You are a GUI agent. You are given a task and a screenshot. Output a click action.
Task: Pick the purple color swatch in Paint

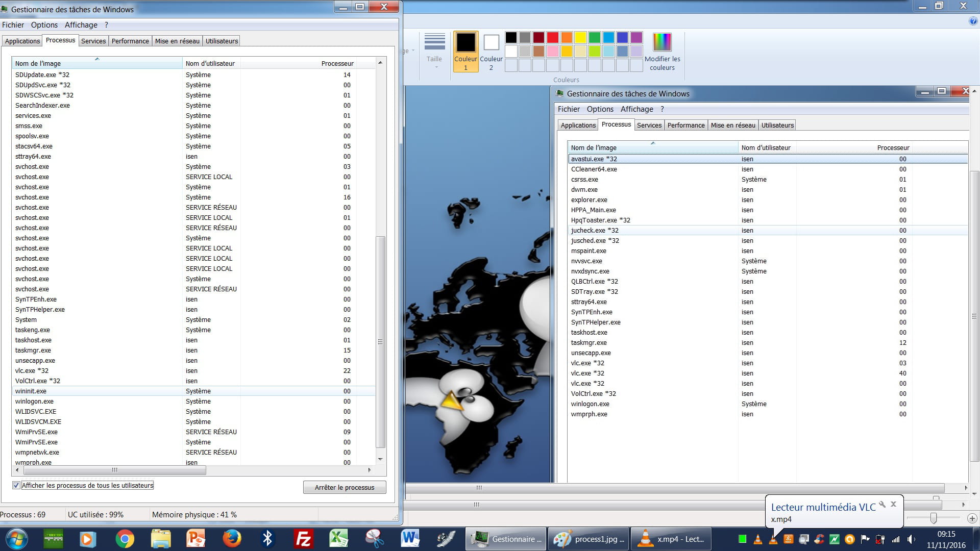[636, 37]
